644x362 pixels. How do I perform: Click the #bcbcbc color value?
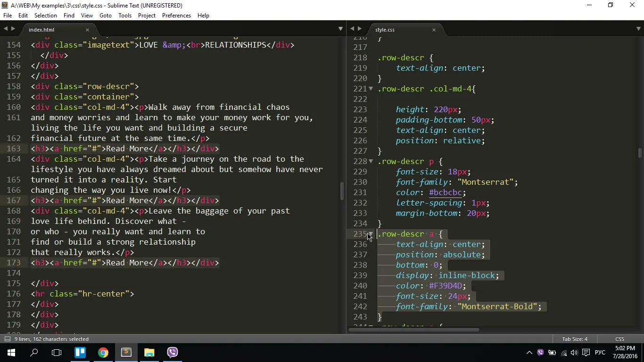[x=445, y=192]
